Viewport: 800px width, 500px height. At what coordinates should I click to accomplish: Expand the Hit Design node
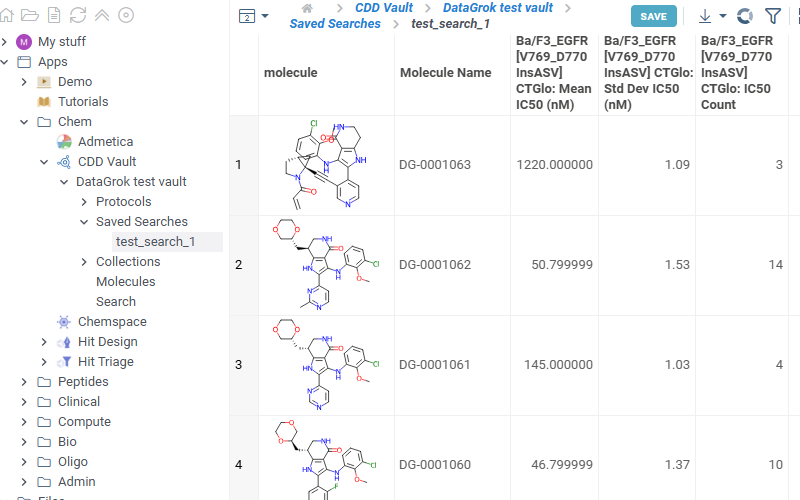44,342
